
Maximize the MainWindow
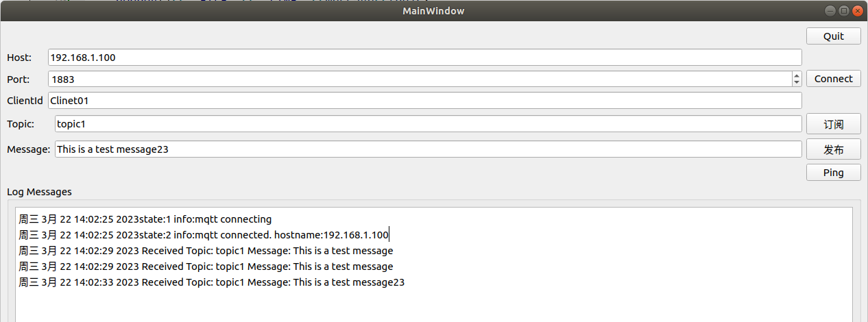(x=843, y=10)
